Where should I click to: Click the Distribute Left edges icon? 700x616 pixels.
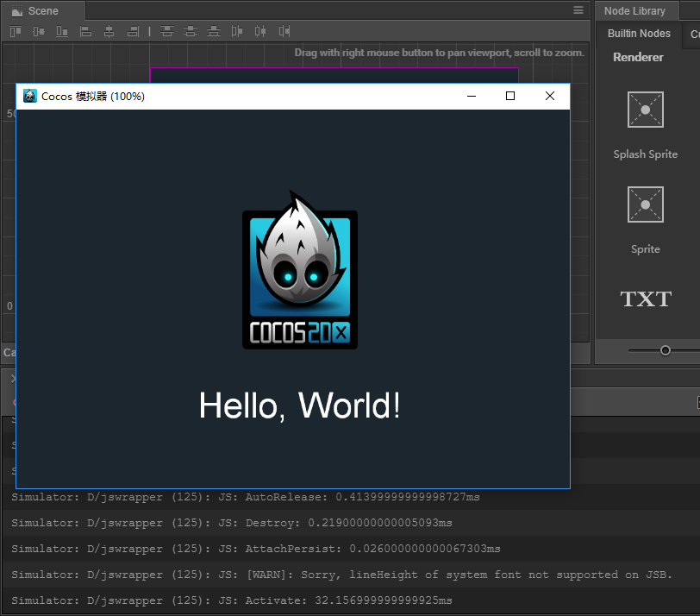[x=237, y=31]
